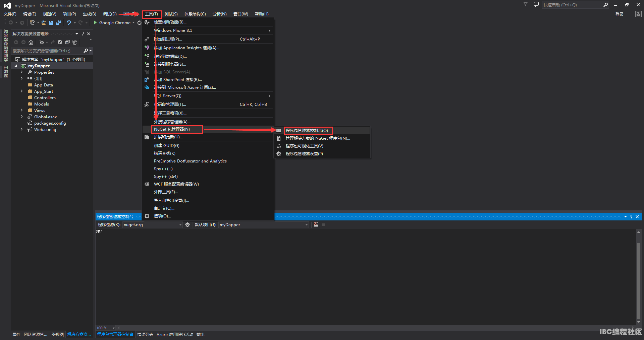Start debugging with green play icon
This screenshot has height=340, width=644.
pos(95,22)
